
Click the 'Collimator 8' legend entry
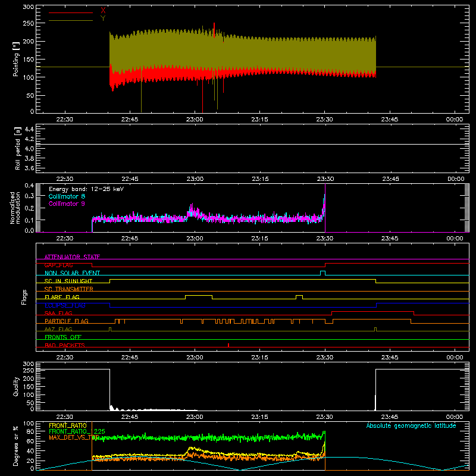point(67,196)
